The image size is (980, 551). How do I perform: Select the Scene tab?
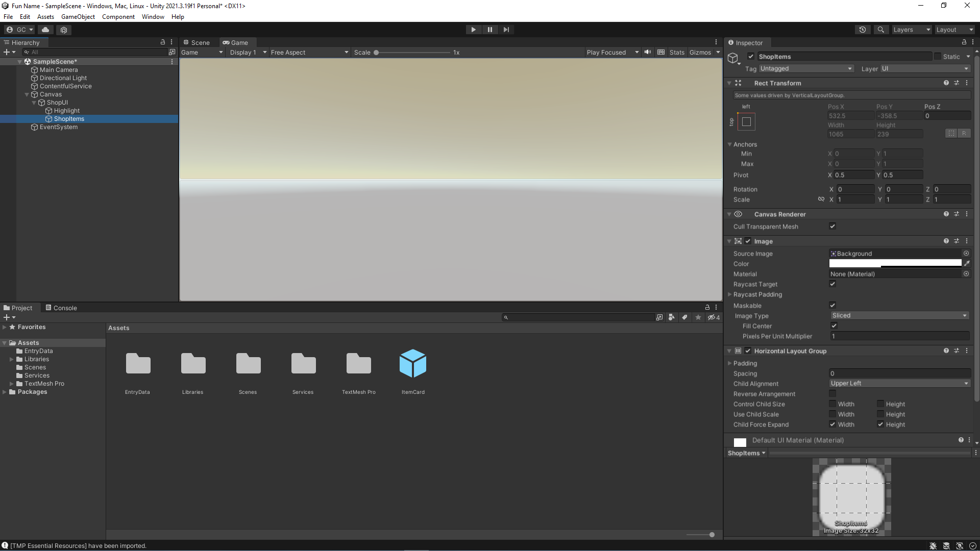click(x=197, y=42)
